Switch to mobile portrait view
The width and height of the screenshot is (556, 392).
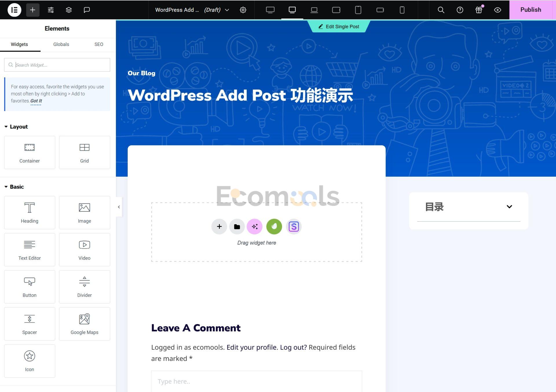coord(402,10)
